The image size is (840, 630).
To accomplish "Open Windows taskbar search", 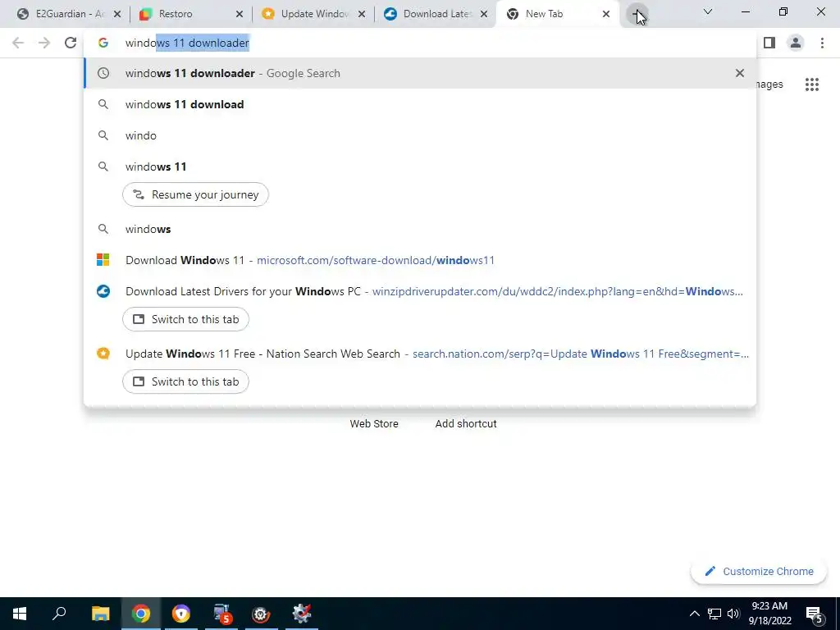I will point(59,614).
